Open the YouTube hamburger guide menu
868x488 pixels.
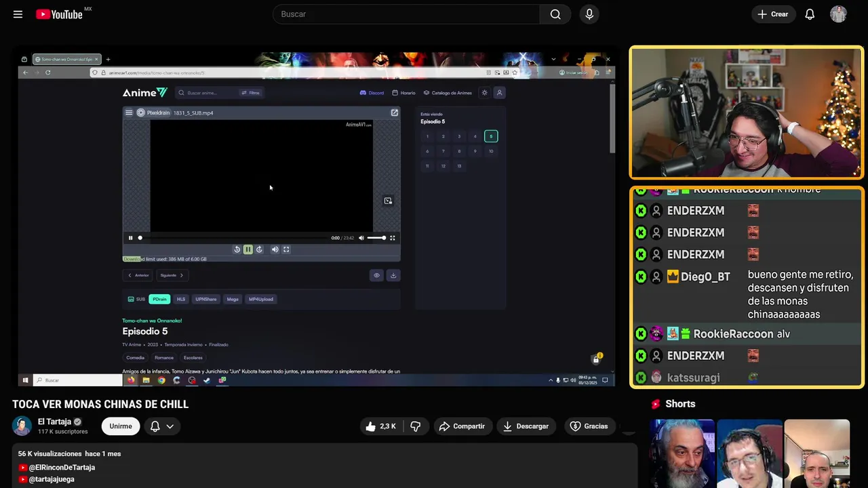pyautogui.click(x=18, y=14)
